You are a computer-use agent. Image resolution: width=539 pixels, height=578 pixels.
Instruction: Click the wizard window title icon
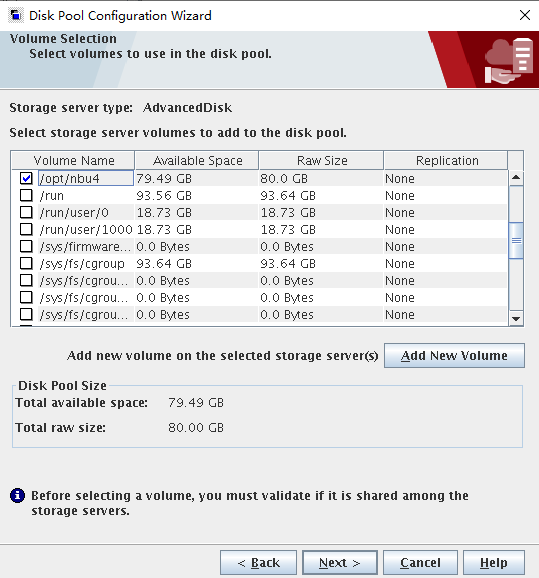15,15
